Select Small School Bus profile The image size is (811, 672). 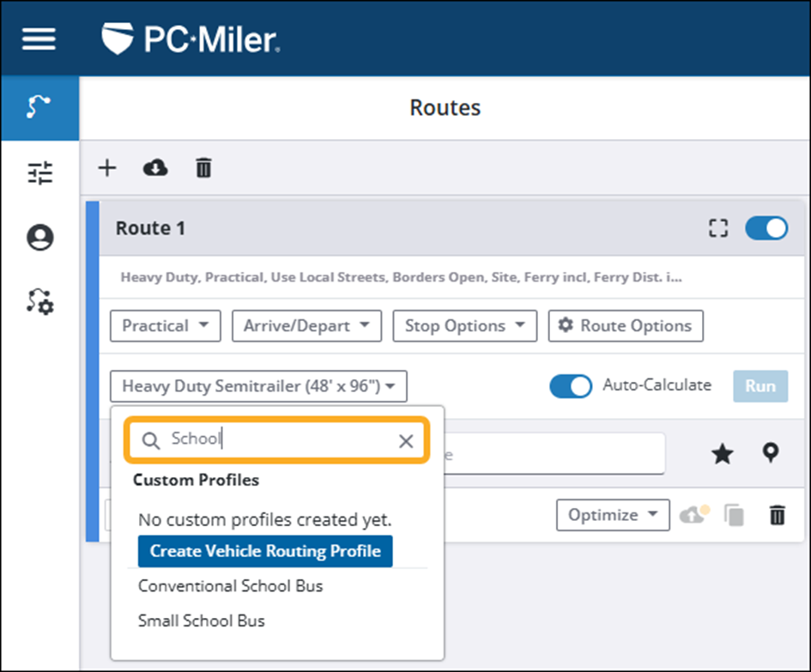click(202, 621)
